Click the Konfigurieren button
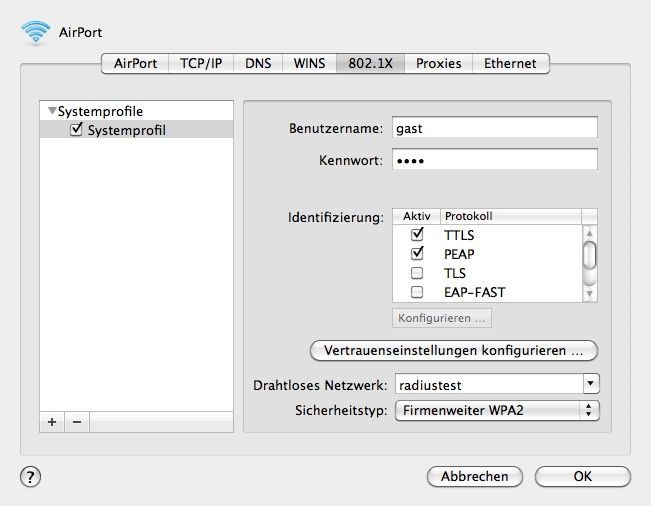Viewport: 651px width, 506px height. (x=442, y=318)
